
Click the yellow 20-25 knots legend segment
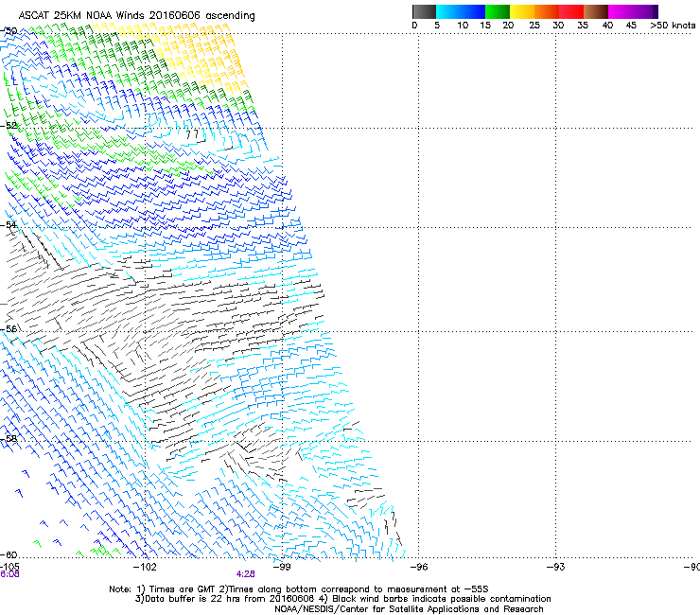pos(522,11)
